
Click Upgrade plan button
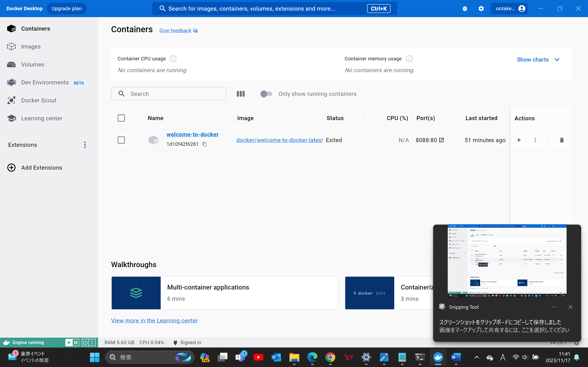point(67,9)
